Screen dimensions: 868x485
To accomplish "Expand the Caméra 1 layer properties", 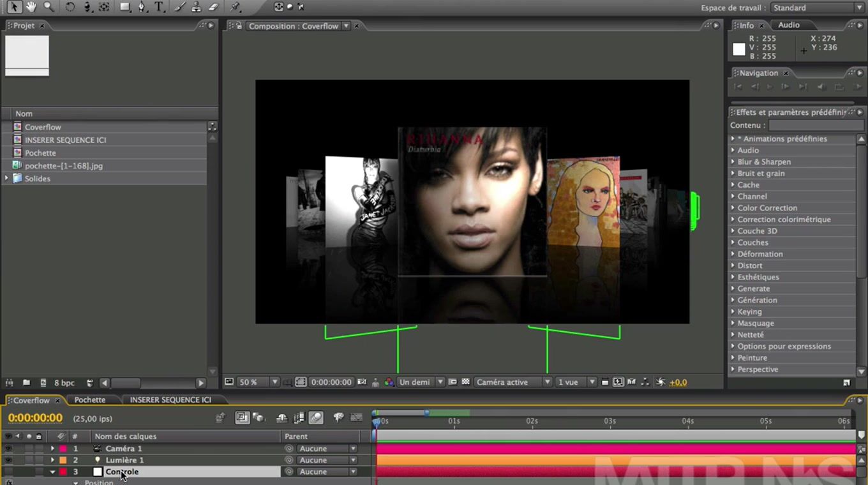I will (x=52, y=449).
